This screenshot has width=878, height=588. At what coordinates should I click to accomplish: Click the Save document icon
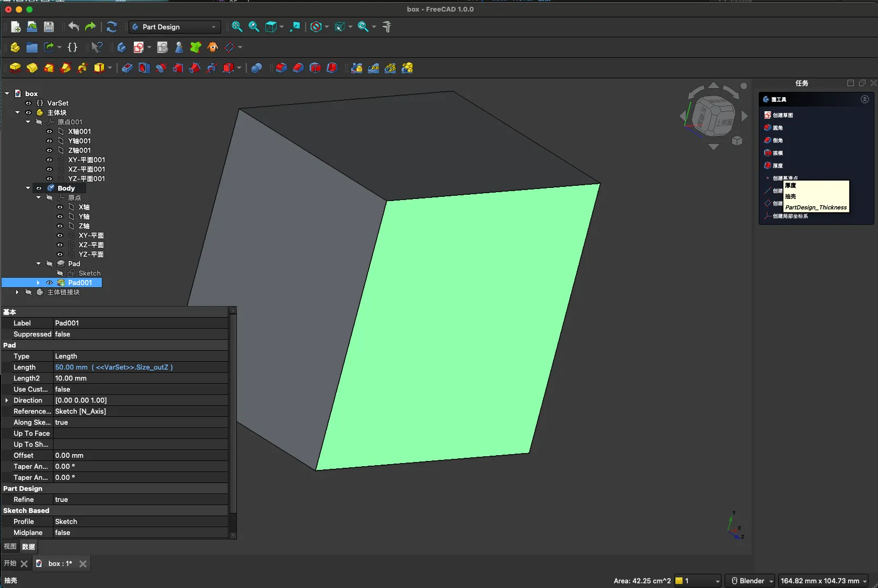[49, 27]
